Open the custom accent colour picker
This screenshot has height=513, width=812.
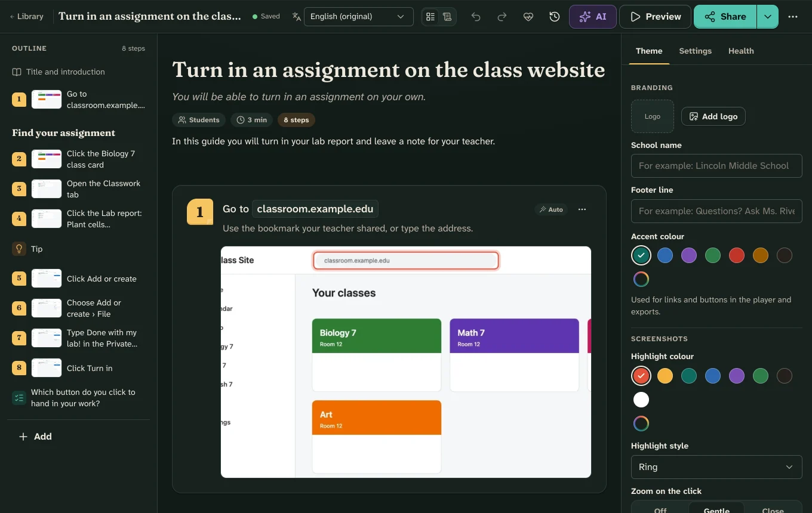[x=641, y=279]
